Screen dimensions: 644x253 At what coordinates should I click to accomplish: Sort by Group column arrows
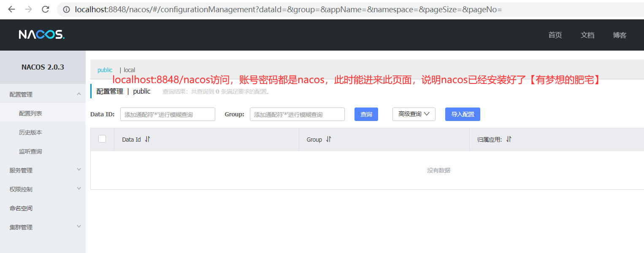(328, 139)
